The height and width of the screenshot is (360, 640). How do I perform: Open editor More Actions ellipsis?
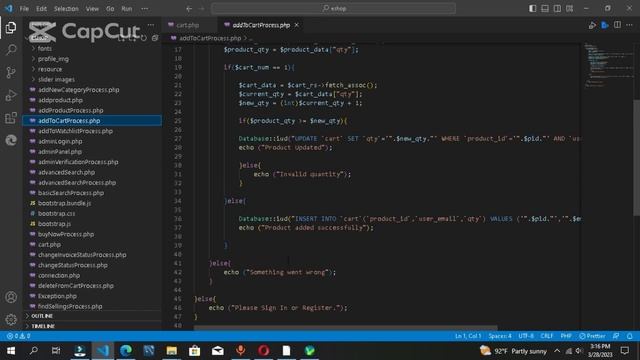click(629, 25)
